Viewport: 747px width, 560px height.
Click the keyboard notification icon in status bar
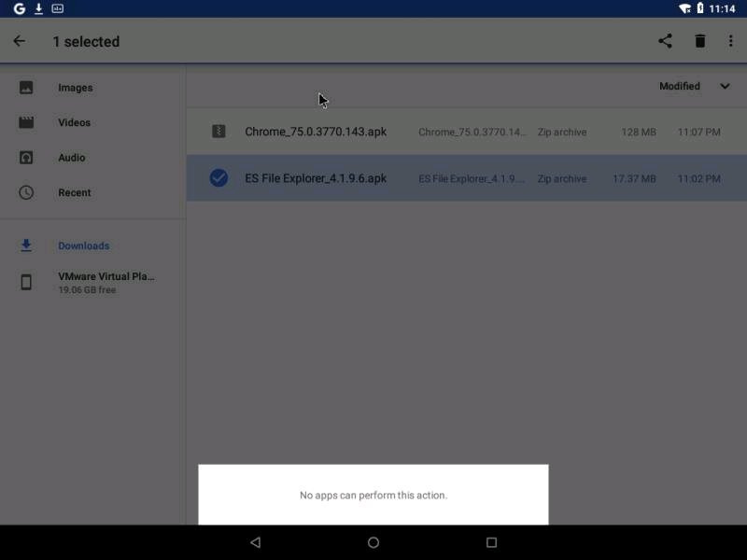click(x=57, y=8)
